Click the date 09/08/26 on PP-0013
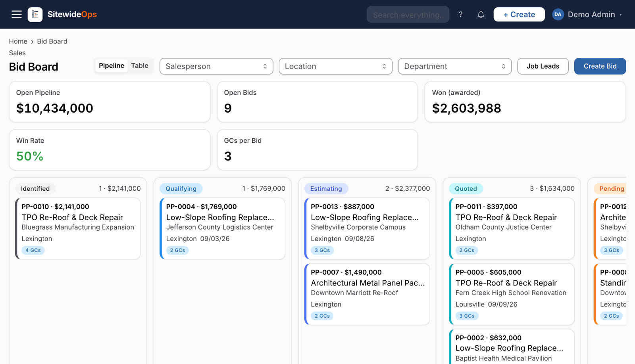This screenshot has width=635, height=364. tap(360, 239)
